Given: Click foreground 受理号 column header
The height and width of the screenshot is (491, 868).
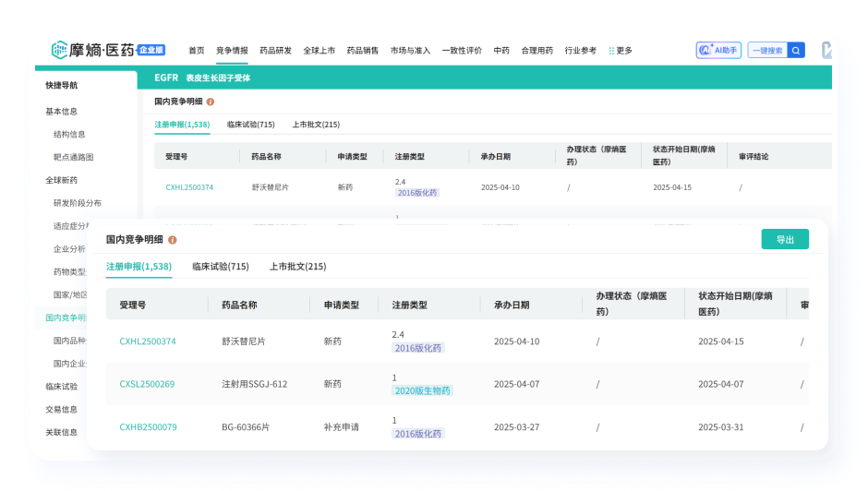Looking at the screenshot, I should (133, 305).
